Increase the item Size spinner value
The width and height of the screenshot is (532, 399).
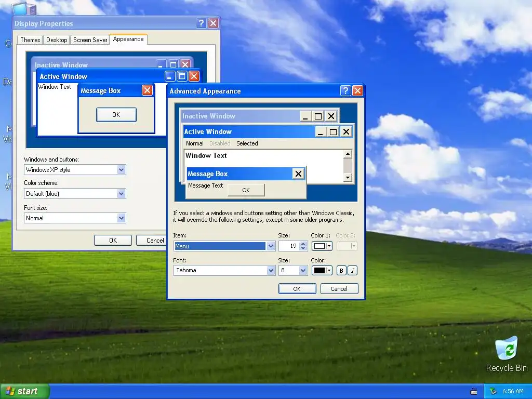click(x=303, y=244)
